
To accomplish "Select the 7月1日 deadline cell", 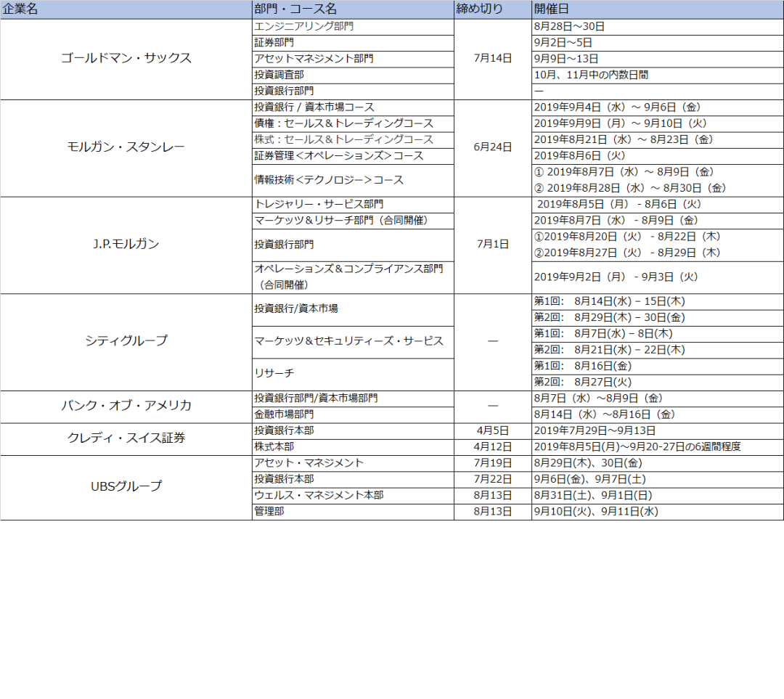I will tap(492, 245).
